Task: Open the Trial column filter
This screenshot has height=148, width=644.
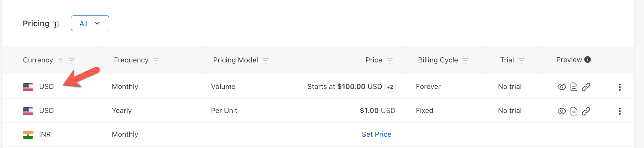Action: (522, 60)
